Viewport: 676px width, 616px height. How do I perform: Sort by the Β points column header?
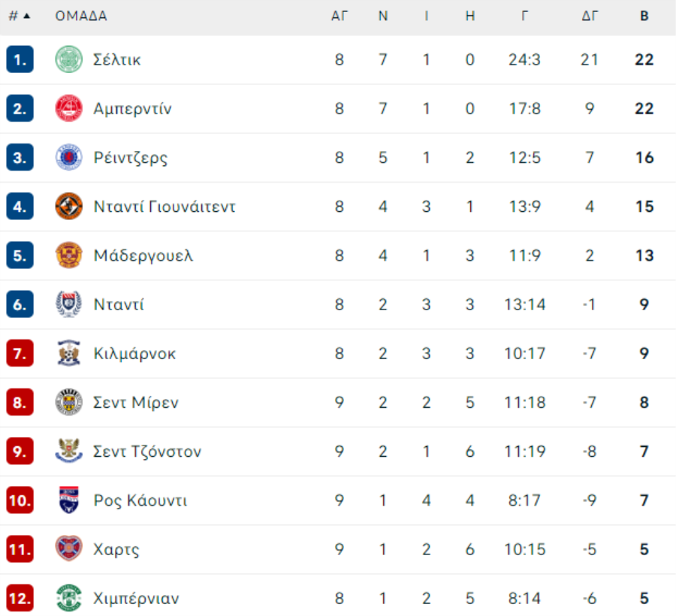[x=644, y=16]
